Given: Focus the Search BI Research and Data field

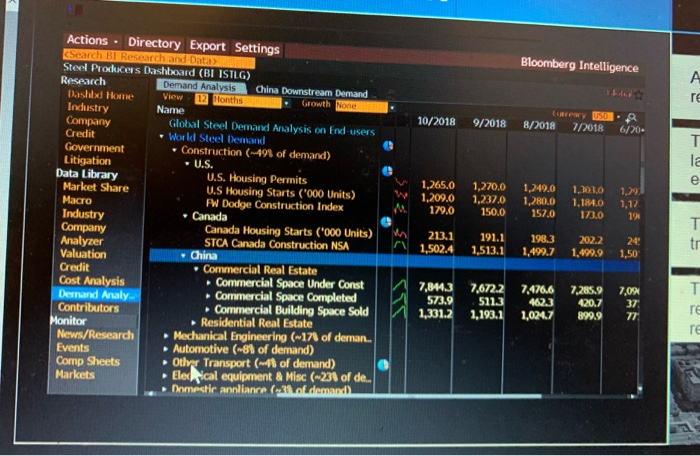Looking at the screenshot, I should 159,58.
